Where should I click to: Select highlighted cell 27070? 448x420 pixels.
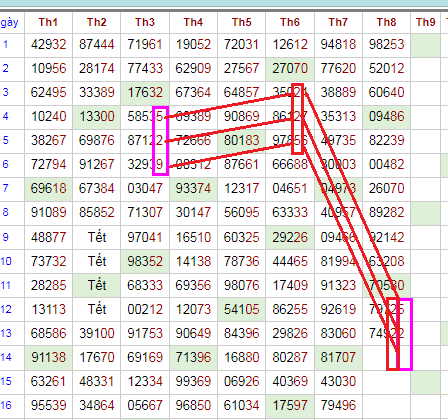(x=290, y=68)
